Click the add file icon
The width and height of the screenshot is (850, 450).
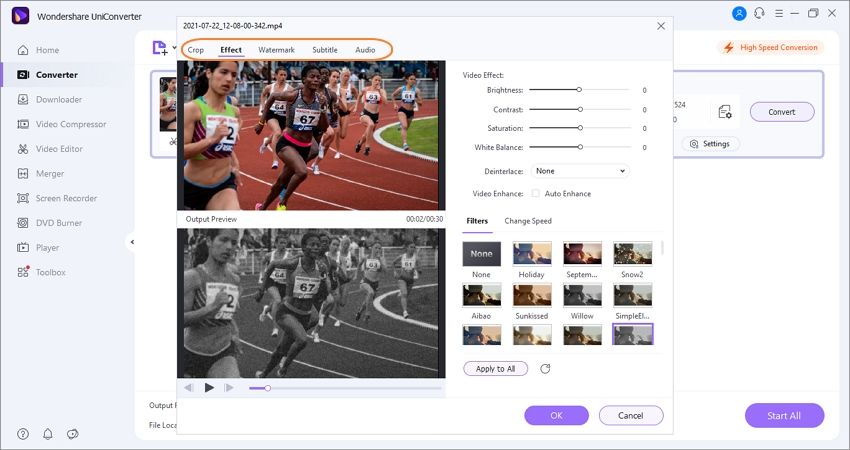coord(160,48)
